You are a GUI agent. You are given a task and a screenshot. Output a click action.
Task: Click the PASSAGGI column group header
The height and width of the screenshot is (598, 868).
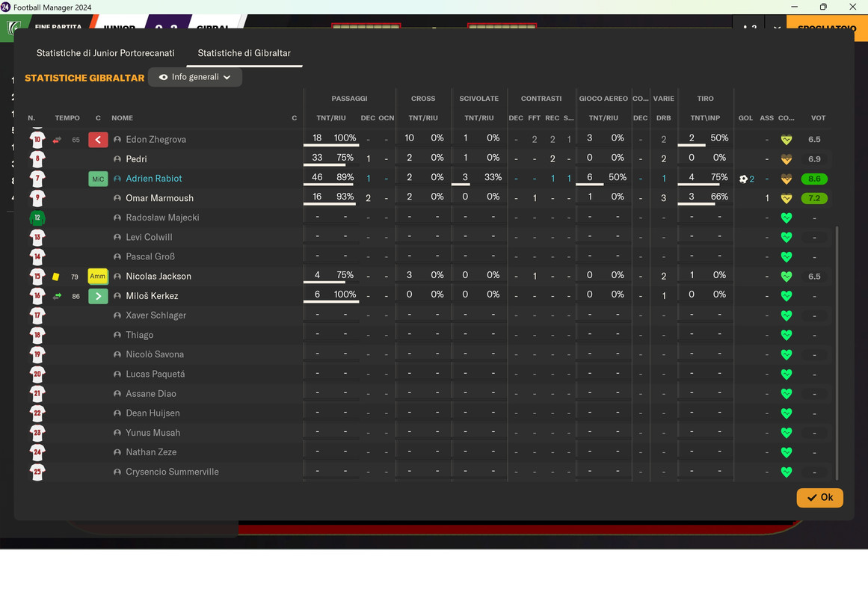point(349,99)
